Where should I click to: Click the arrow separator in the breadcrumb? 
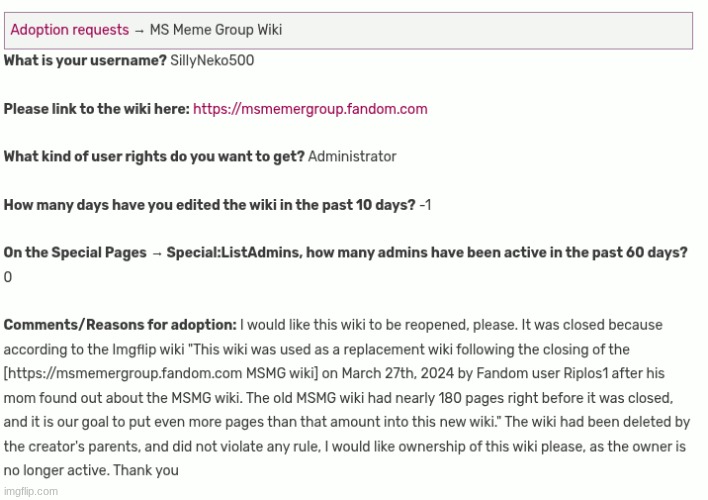139,30
